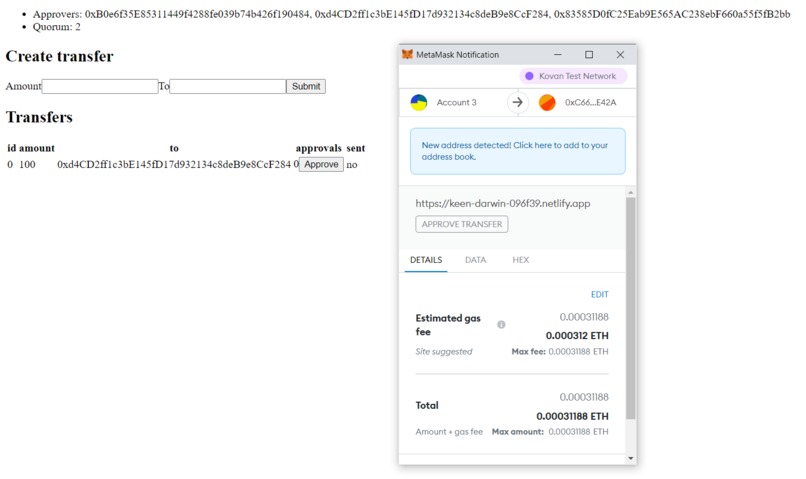Maximize the MetaMask Notification window

pyautogui.click(x=589, y=54)
